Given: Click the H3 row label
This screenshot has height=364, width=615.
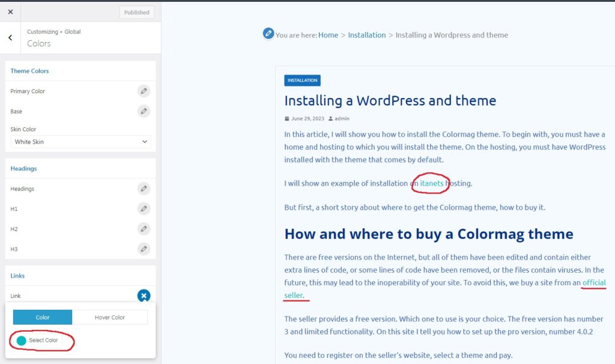Looking at the screenshot, I should 14,249.
